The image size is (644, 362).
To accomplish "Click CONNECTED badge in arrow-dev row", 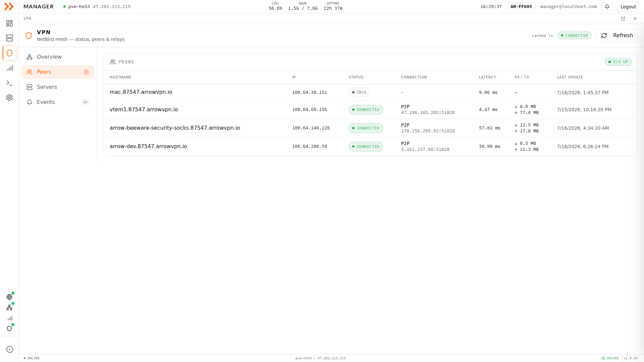I will point(366,147).
